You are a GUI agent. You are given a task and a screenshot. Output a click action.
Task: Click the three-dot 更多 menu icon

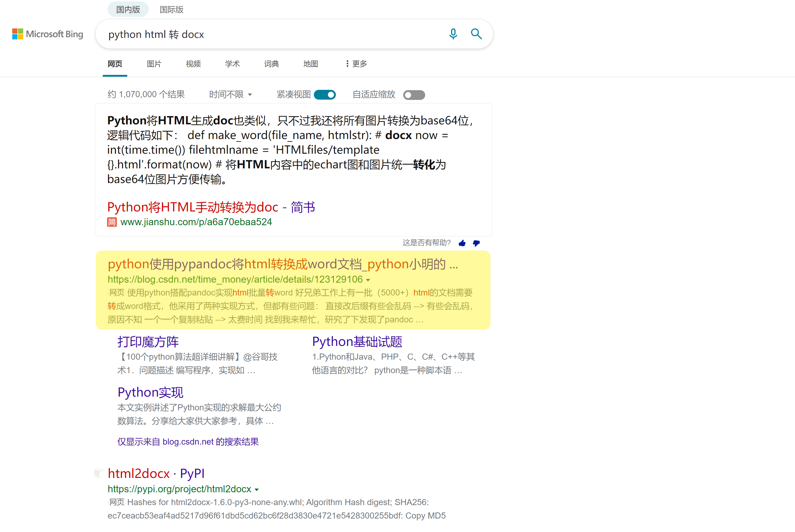(x=347, y=64)
